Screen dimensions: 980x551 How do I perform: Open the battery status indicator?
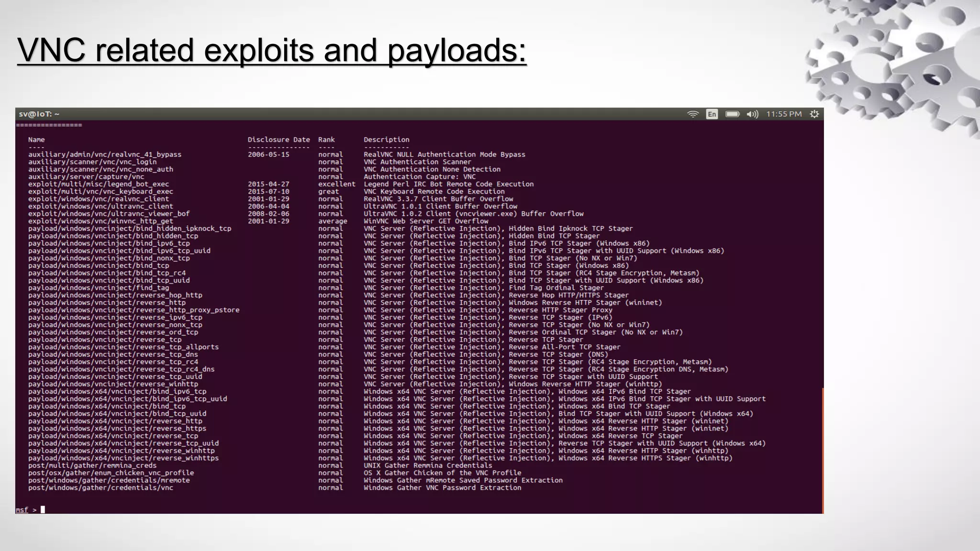click(732, 114)
